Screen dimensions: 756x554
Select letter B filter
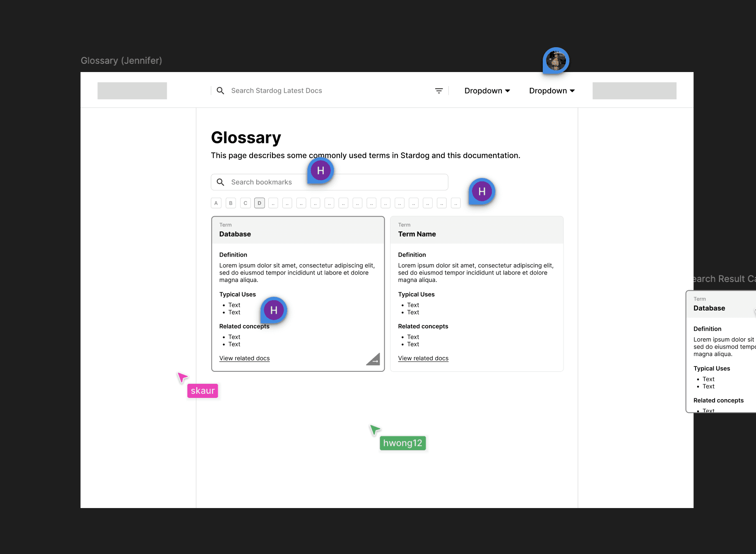coord(231,203)
